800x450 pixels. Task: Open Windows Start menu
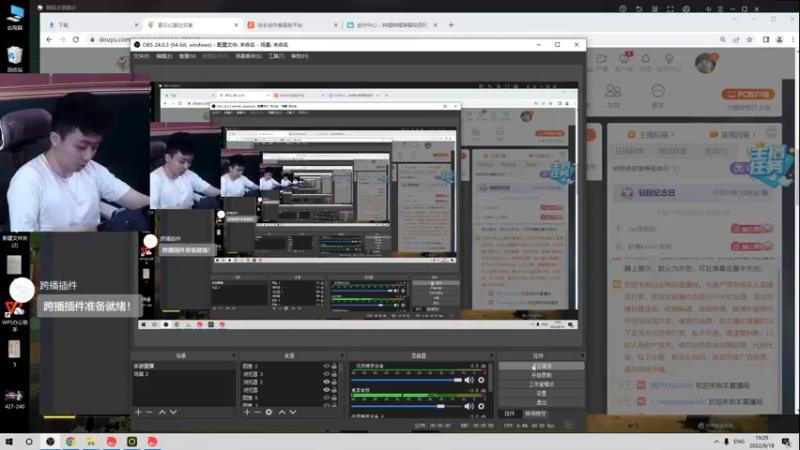[x=9, y=442]
